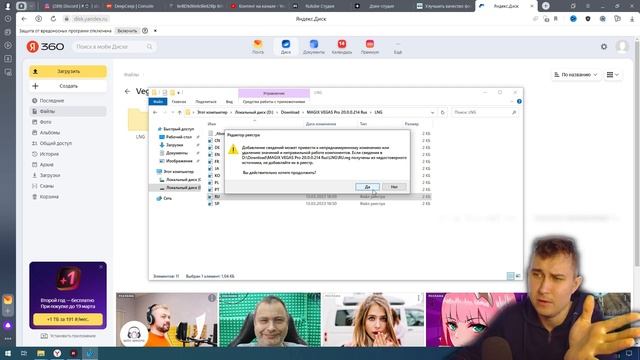Open the По названию sort dropdown
Image resolution: width=640 pixels, height=360 pixels.
click(576, 75)
